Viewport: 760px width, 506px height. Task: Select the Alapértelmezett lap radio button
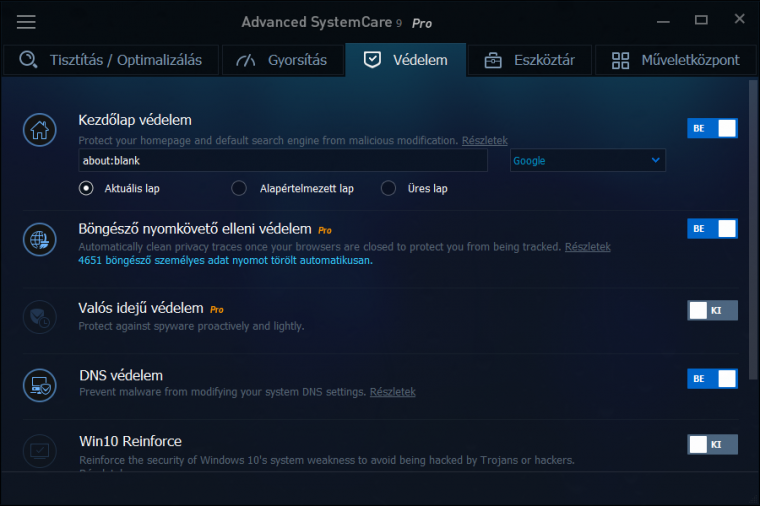coord(239,188)
